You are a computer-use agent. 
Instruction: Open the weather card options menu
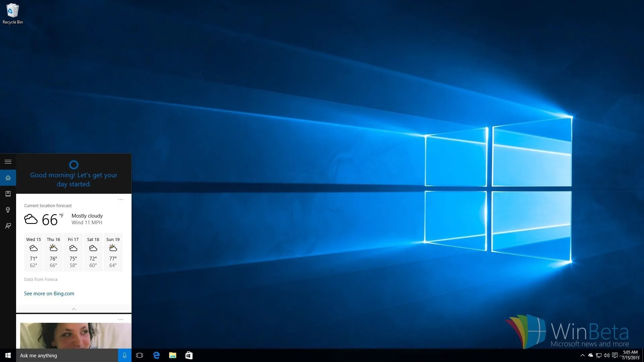pyautogui.click(x=121, y=199)
